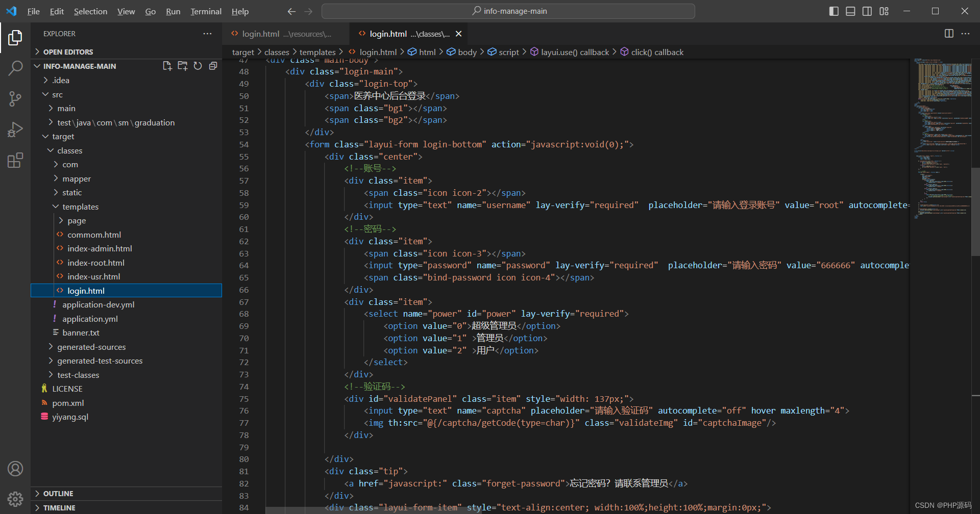Open the Explorer view in activity bar

tap(15, 38)
